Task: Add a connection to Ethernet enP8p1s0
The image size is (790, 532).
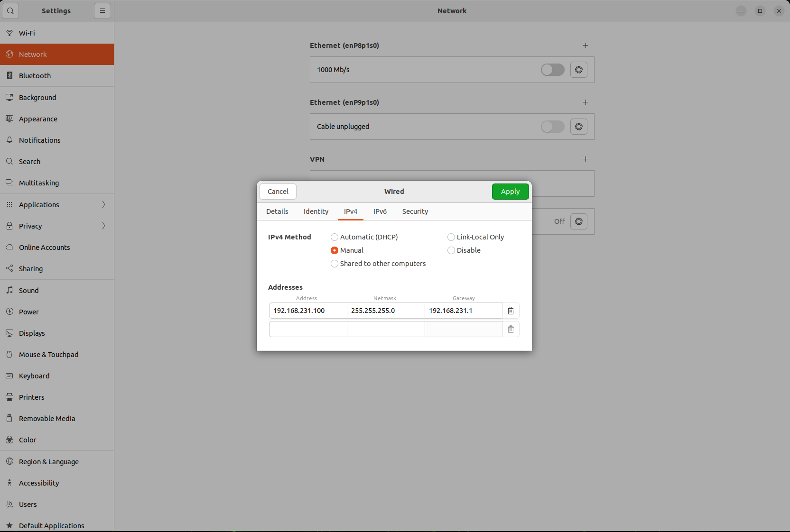Action: [586, 46]
